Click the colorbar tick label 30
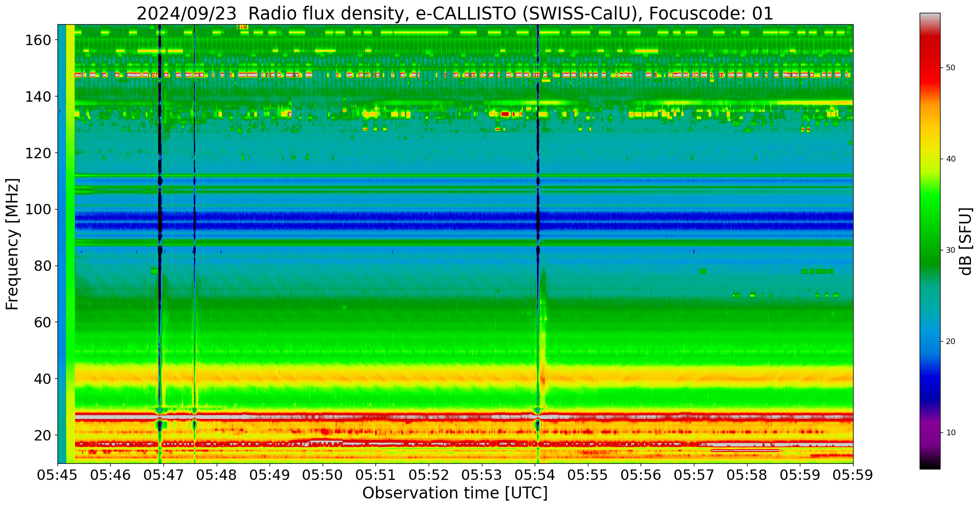 (951, 250)
